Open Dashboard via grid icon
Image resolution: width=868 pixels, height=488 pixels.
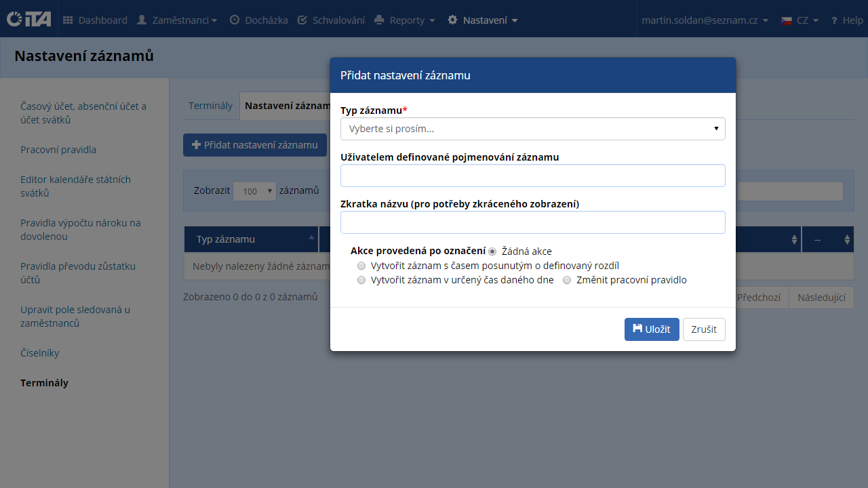[x=68, y=20]
